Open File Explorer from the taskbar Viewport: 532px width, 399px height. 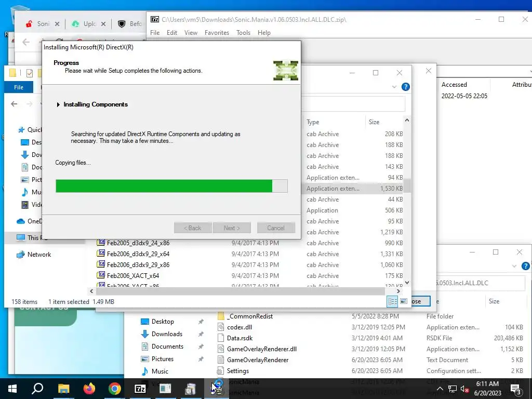point(63,389)
